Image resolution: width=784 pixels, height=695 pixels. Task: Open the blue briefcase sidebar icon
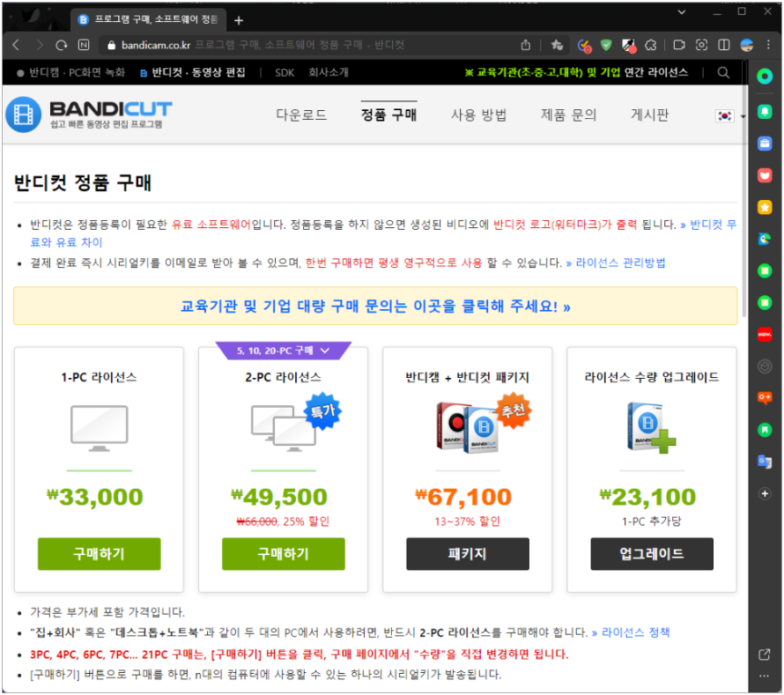click(765, 144)
